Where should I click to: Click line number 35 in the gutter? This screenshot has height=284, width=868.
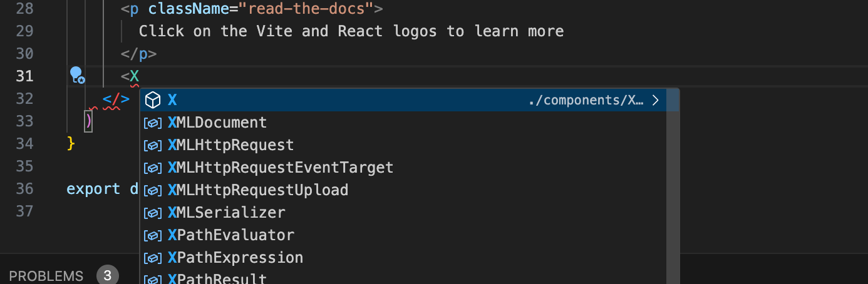tap(24, 166)
